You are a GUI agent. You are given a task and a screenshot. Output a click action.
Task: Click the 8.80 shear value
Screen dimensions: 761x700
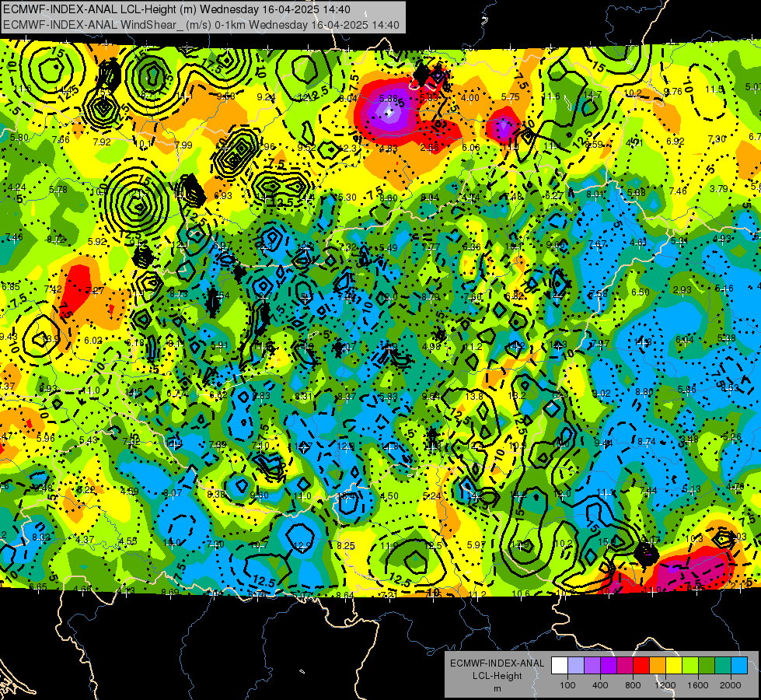644,391
